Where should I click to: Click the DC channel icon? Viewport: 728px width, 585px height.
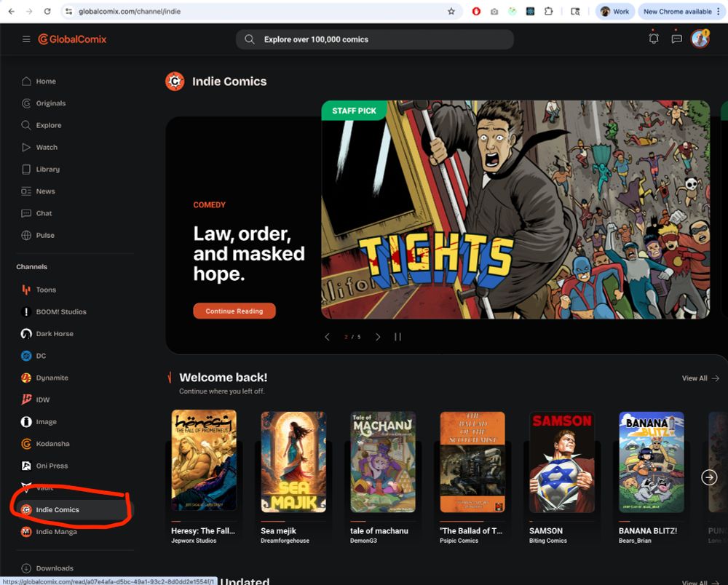pyautogui.click(x=26, y=356)
